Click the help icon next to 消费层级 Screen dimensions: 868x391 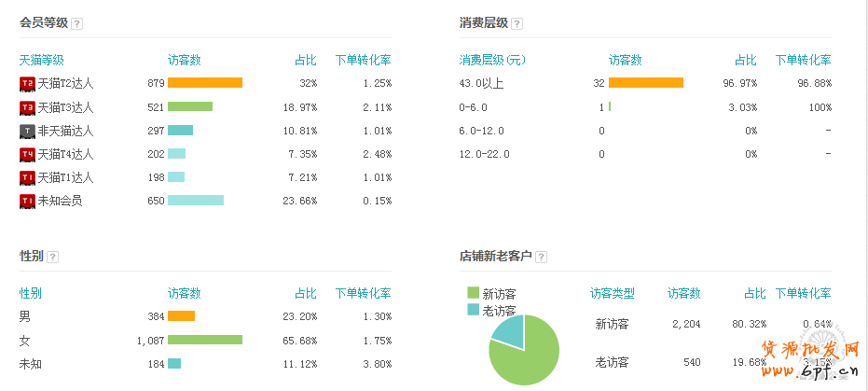click(x=517, y=23)
